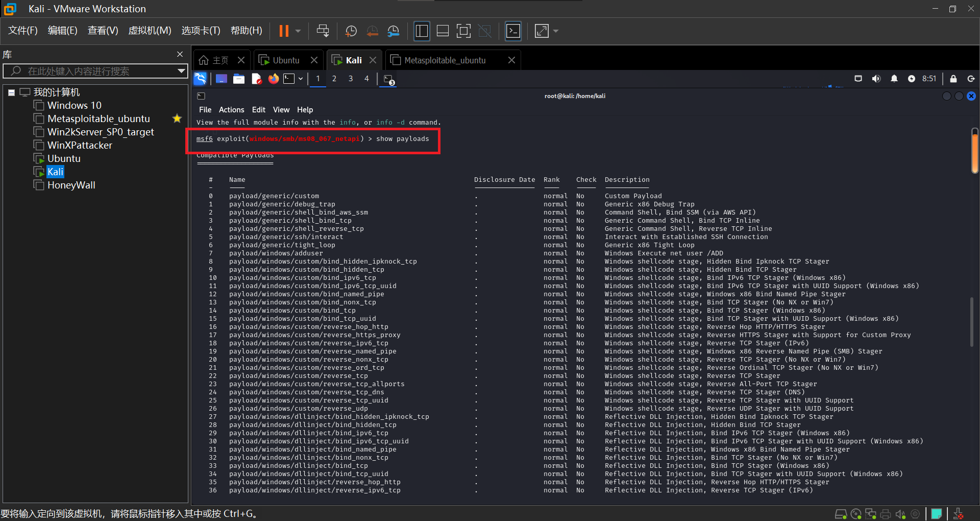The width and height of the screenshot is (980, 521).
Task: Switch to Kali workspace 3
Action: pos(351,79)
